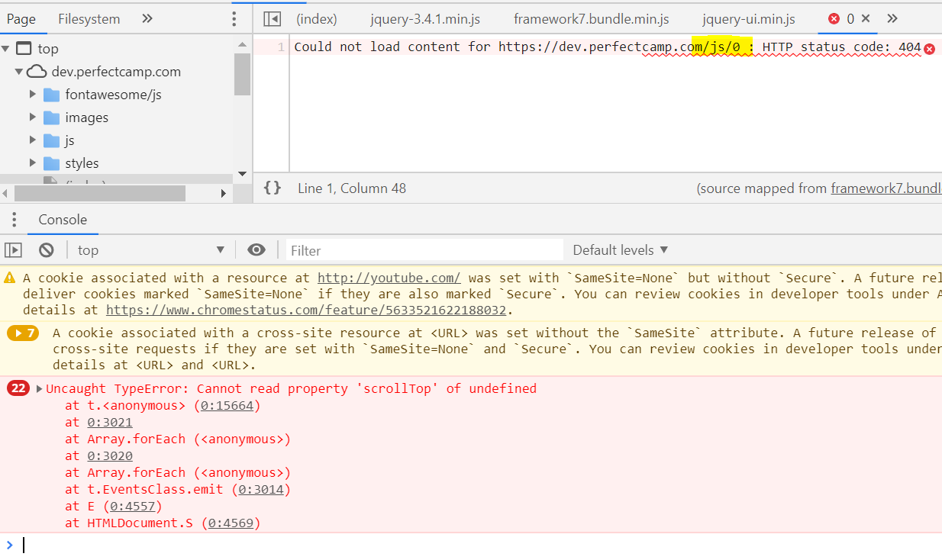The width and height of the screenshot is (942, 560).
Task: Open the (index) file tab
Action: pyautogui.click(x=317, y=19)
